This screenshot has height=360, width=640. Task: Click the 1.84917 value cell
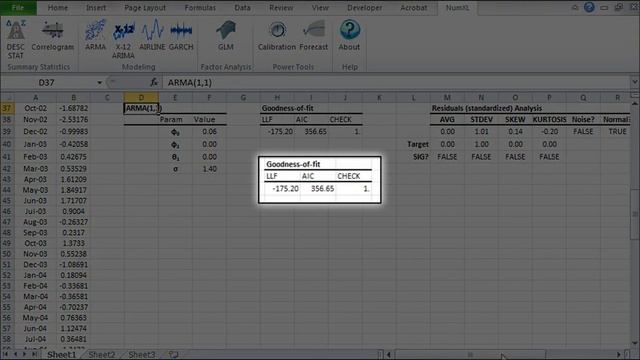(x=73, y=190)
